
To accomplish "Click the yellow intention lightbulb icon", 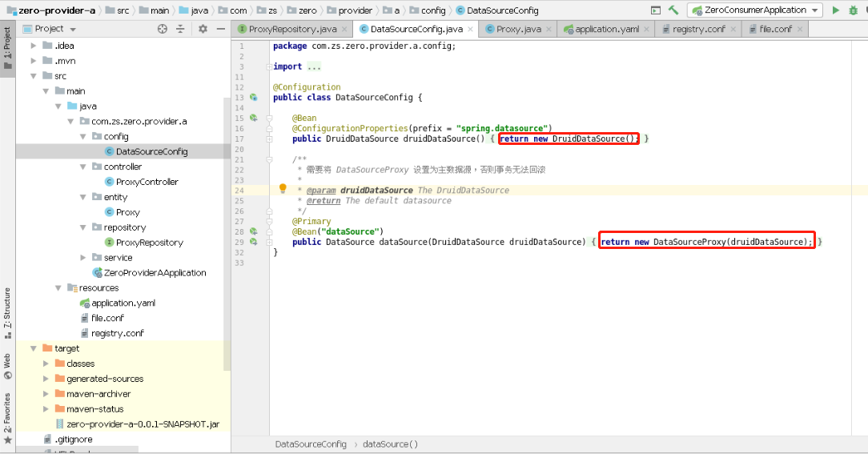I will (283, 188).
